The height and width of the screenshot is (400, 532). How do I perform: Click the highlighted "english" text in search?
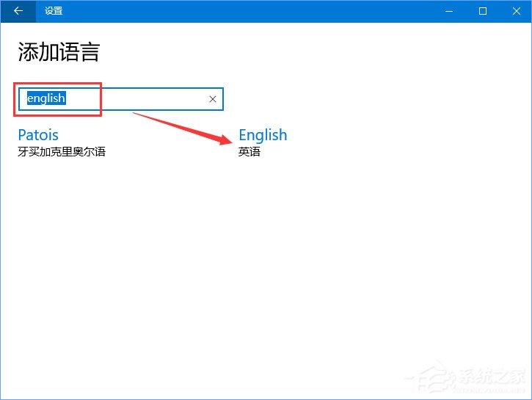tap(46, 98)
